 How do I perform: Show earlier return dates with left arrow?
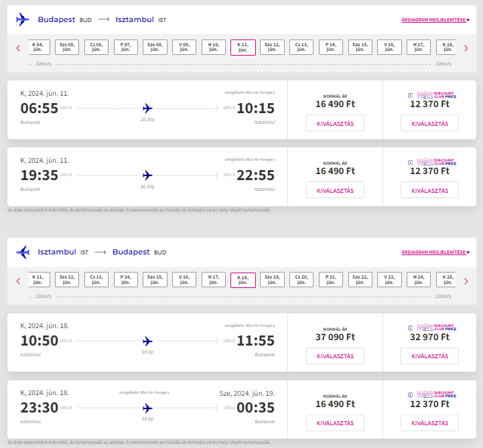18,281
